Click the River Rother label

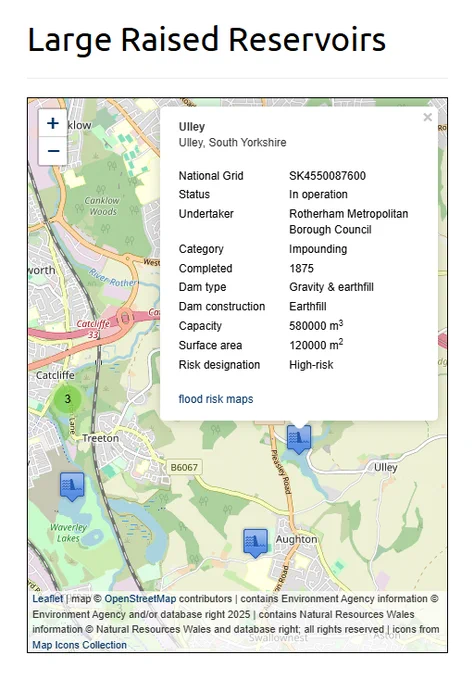(113, 278)
